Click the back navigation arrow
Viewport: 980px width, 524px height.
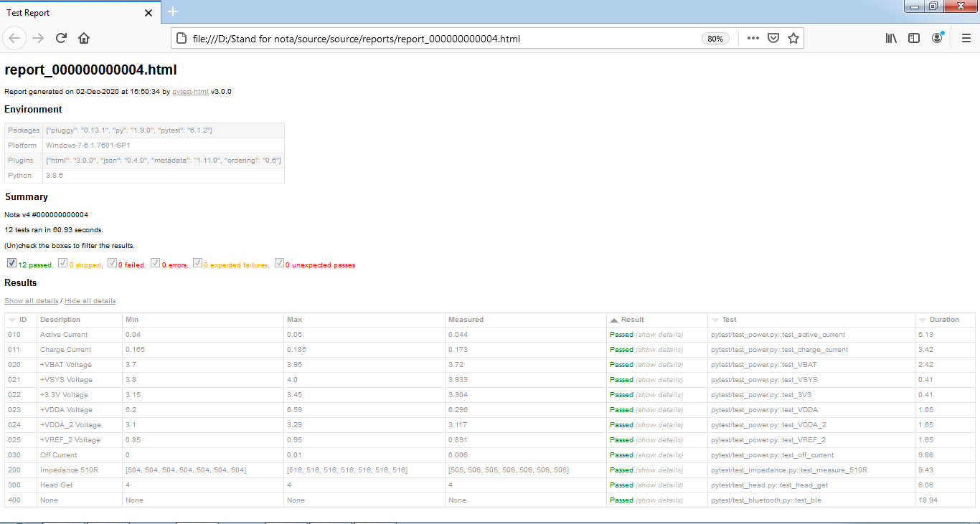16,39
